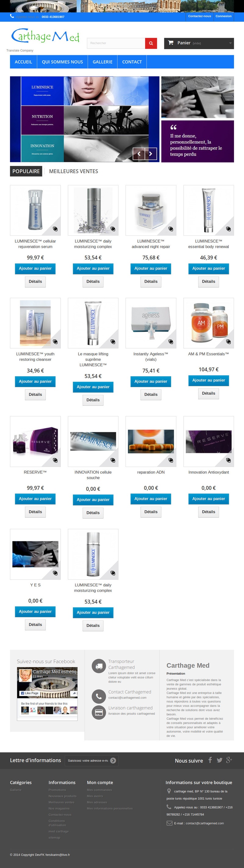244x868 pixels.
Task: View Détails for Instantly Ageless vials
Action: click(x=151, y=395)
